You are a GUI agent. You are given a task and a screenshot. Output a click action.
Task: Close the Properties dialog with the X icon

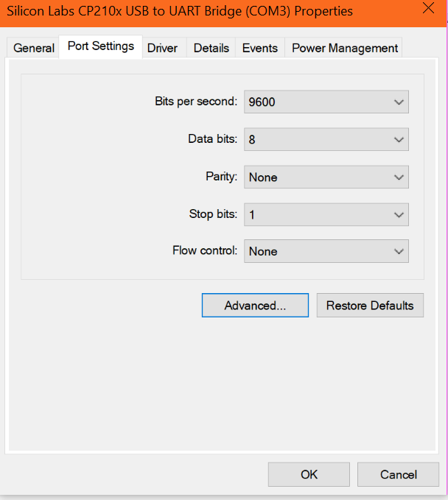tap(428, 9)
